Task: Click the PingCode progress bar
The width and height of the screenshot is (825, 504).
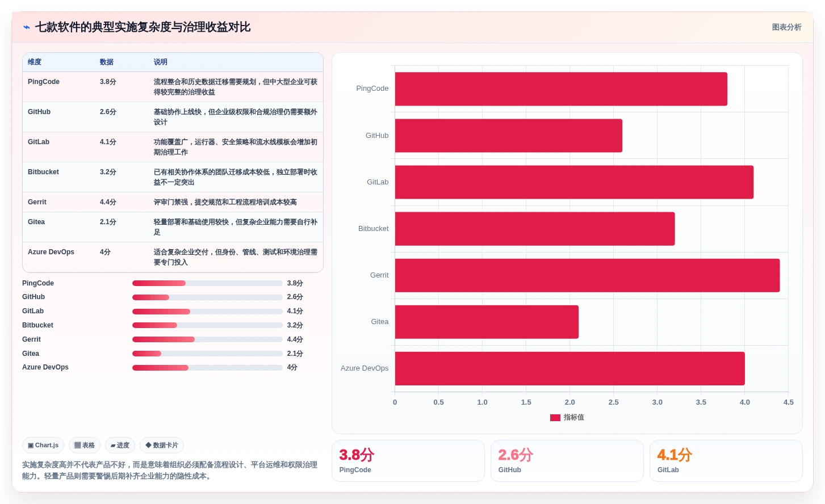Action: point(207,283)
